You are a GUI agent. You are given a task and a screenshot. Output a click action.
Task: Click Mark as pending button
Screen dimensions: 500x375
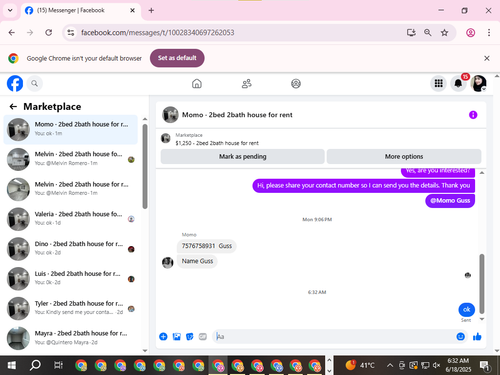242,156
